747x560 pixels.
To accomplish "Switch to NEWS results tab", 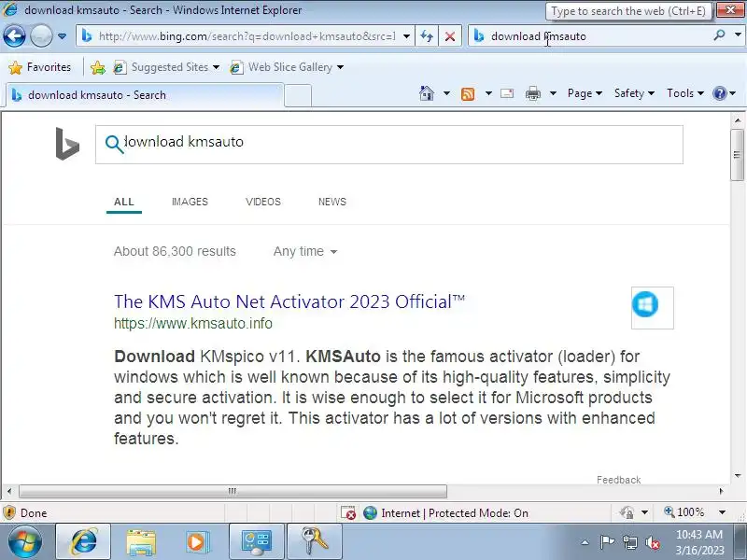I will (332, 202).
